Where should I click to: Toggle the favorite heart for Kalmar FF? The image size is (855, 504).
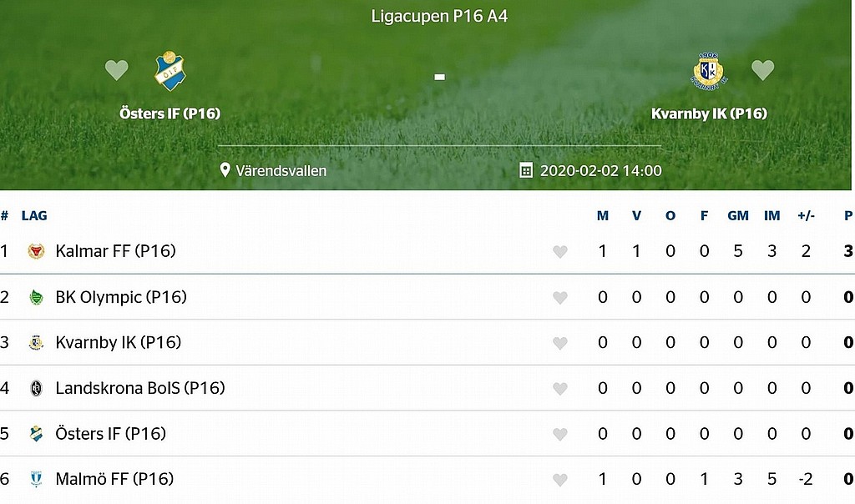(560, 252)
